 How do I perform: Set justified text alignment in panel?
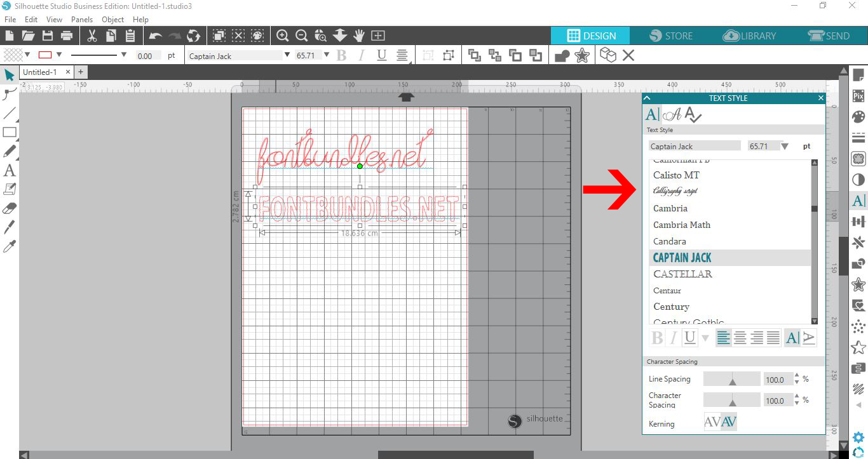click(773, 338)
